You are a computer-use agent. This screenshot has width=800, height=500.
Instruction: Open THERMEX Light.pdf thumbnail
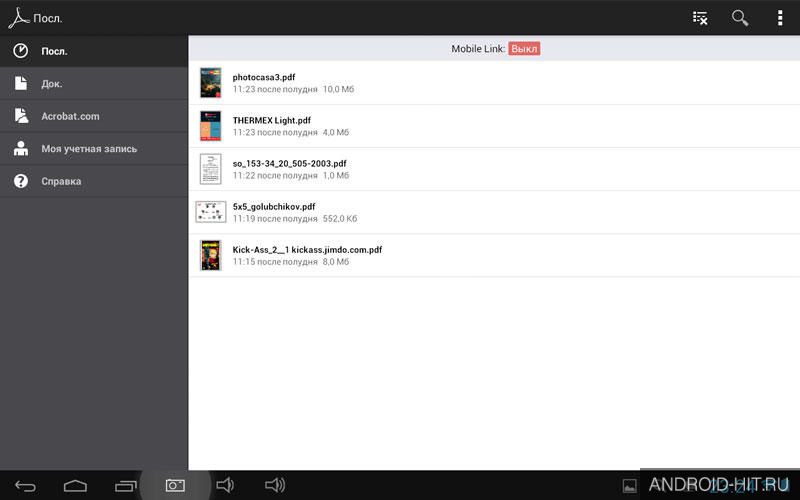[211, 126]
